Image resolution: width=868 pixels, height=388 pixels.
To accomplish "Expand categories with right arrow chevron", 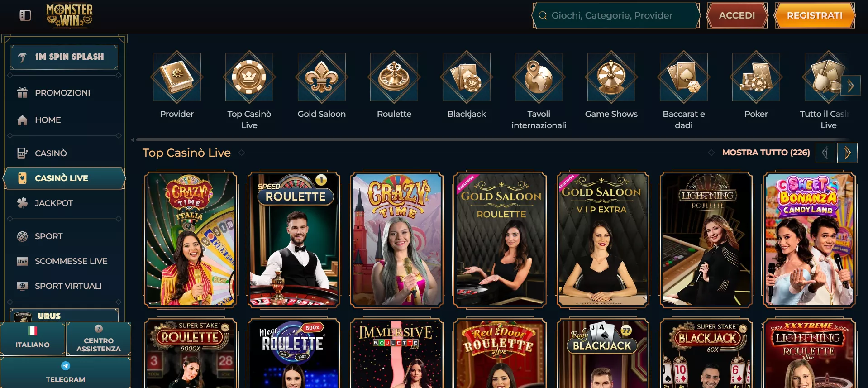I will (850, 86).
